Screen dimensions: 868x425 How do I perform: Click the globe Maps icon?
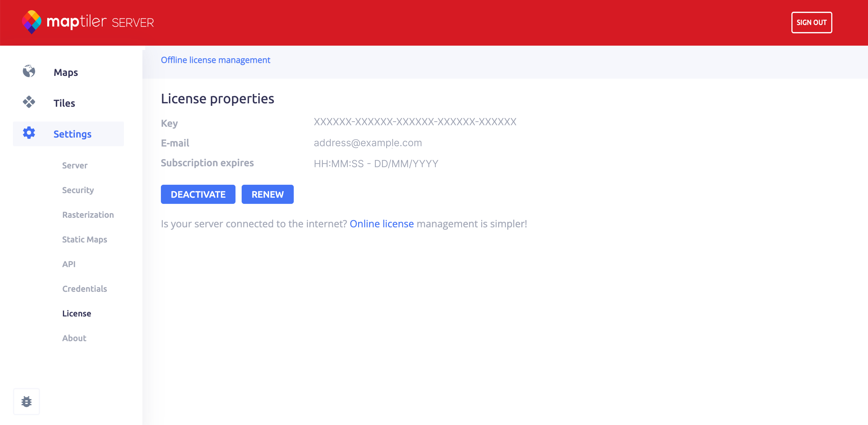coord(29,71)
